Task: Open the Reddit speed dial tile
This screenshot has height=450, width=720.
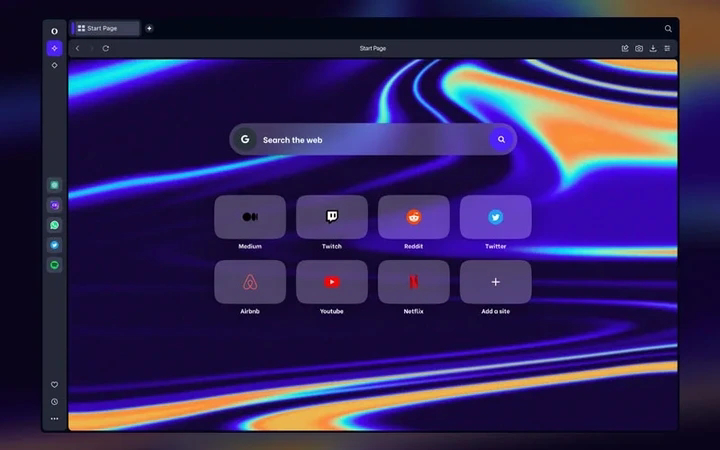Action: 413,217
